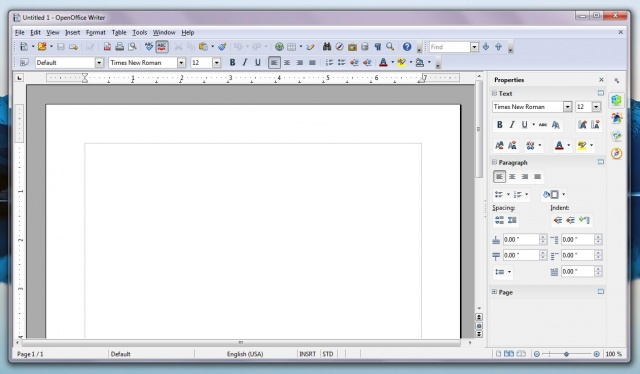The image size is (640, 374).
Task: Open the Insert menu
Action: [73, 32]
